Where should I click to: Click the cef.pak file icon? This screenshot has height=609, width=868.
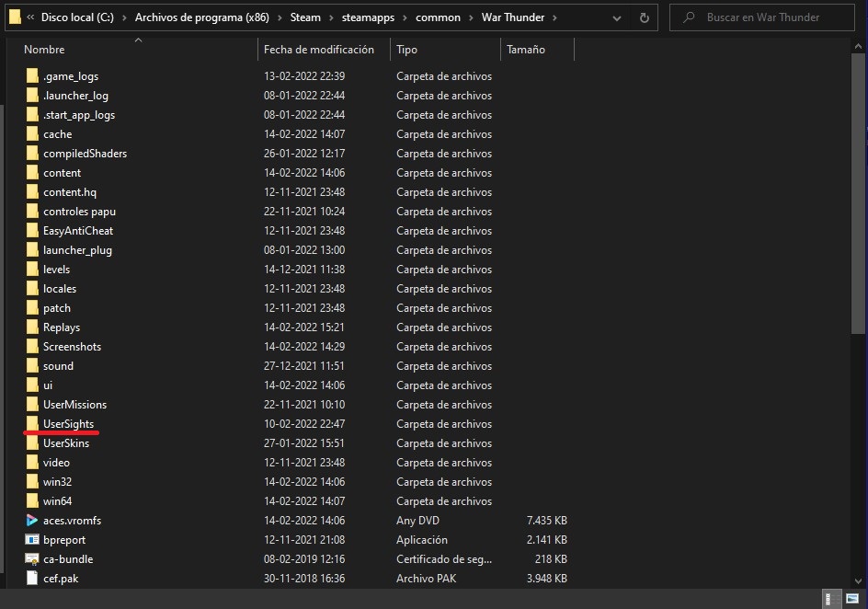point(32,578)
